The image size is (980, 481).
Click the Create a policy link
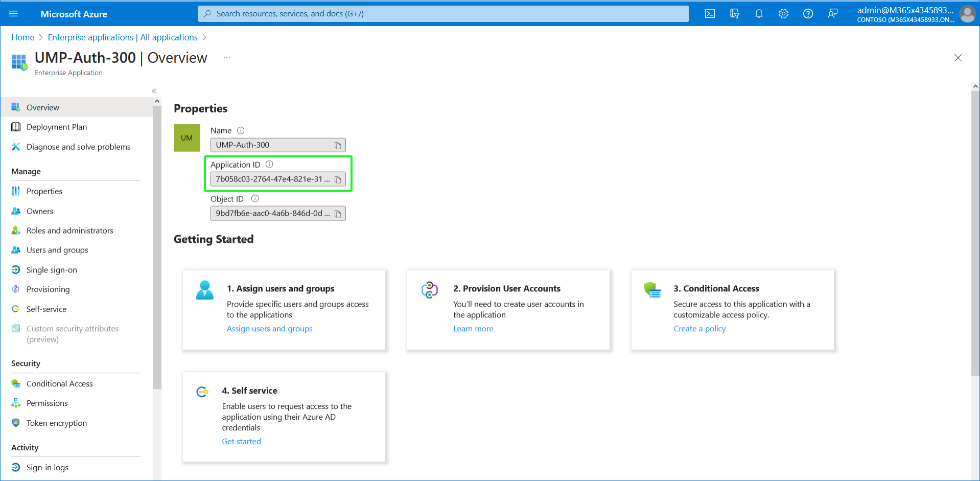click(699, 329)
